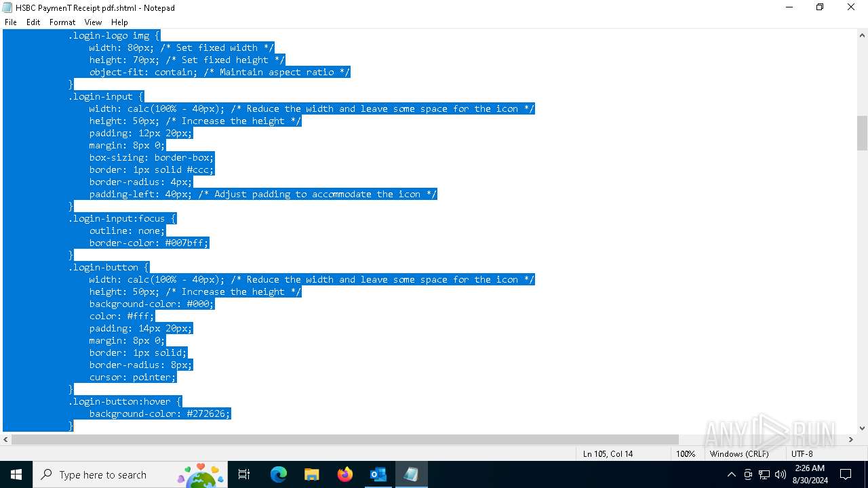Minimize the Notepad window
This screenshot has width=868, height=488.
[x=789, y=7]
